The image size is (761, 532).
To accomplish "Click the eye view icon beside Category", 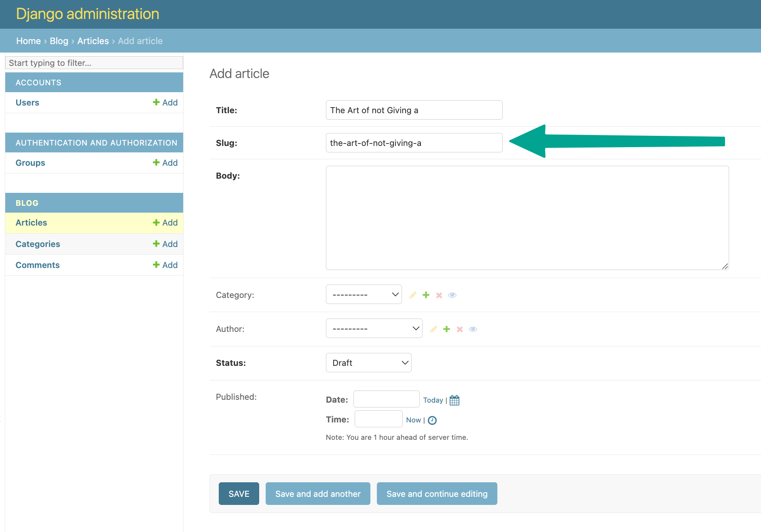I will click(452, 295).
